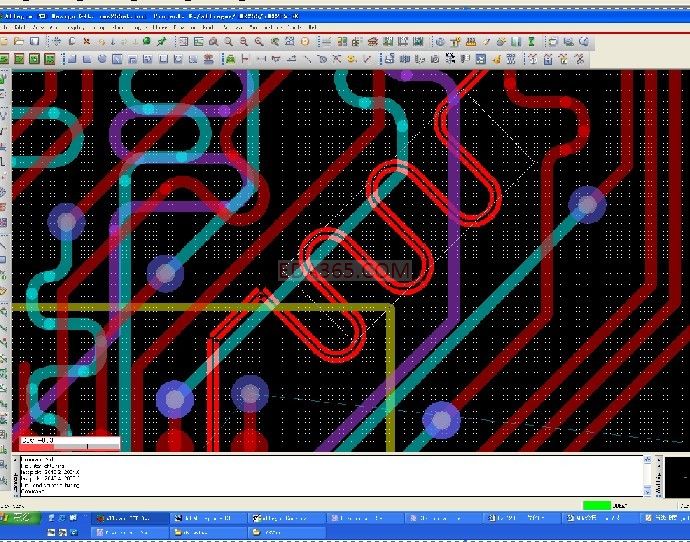This screenshot has width=690, height=542.
Task: Click the green car-shaped route icon
Action: pos(230,59)
